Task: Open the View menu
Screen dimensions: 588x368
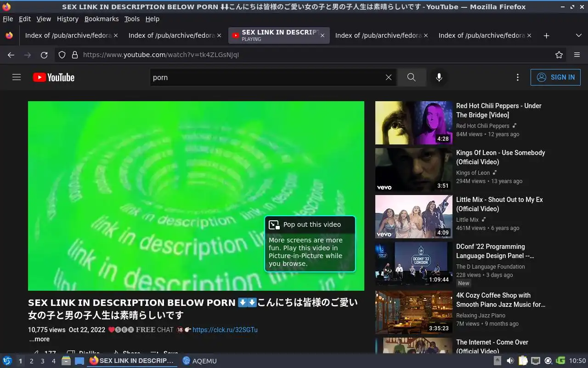Action: pyautogui.click(x=44, y=19)
